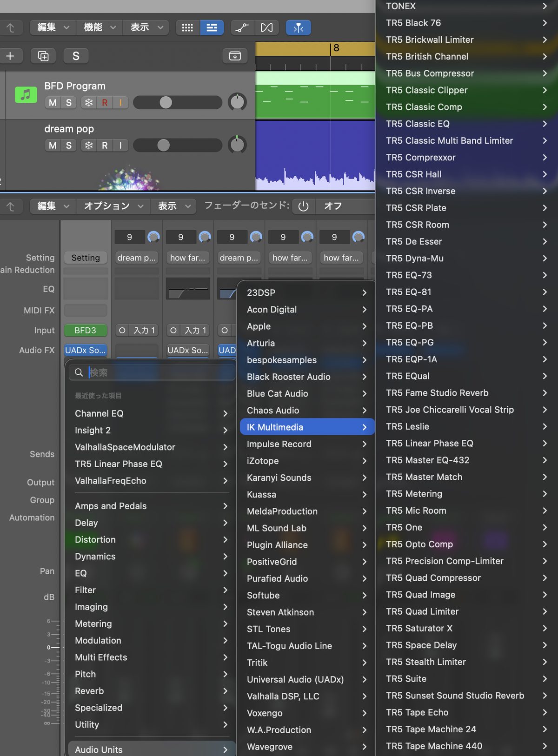Choose Universal Audio (UADx) manufacturer
The image size is (558, 756).
coord(307,680)
